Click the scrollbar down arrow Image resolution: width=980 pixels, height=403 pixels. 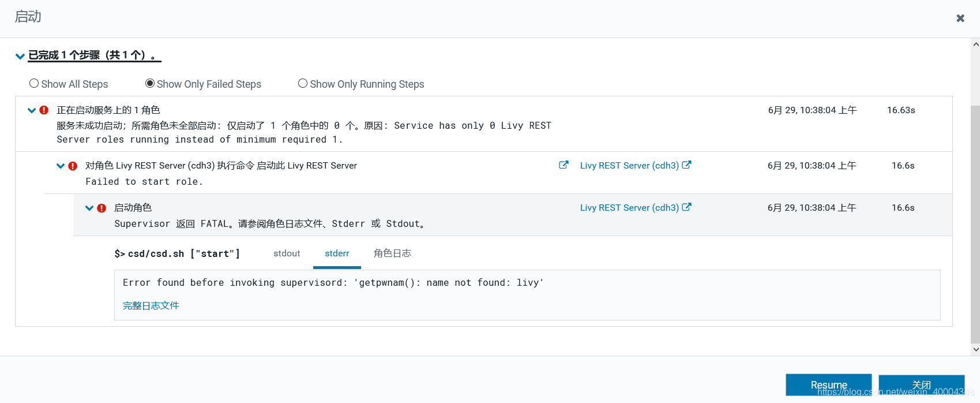pos(975,349)
